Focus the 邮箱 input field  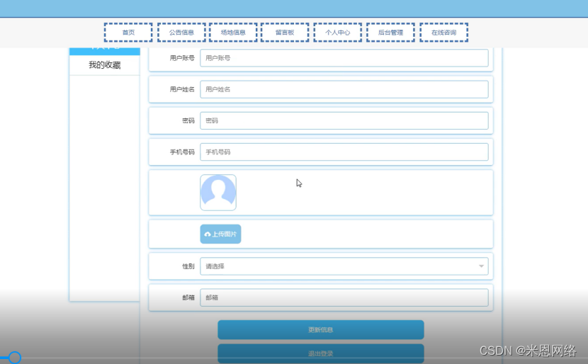(344, 297)
